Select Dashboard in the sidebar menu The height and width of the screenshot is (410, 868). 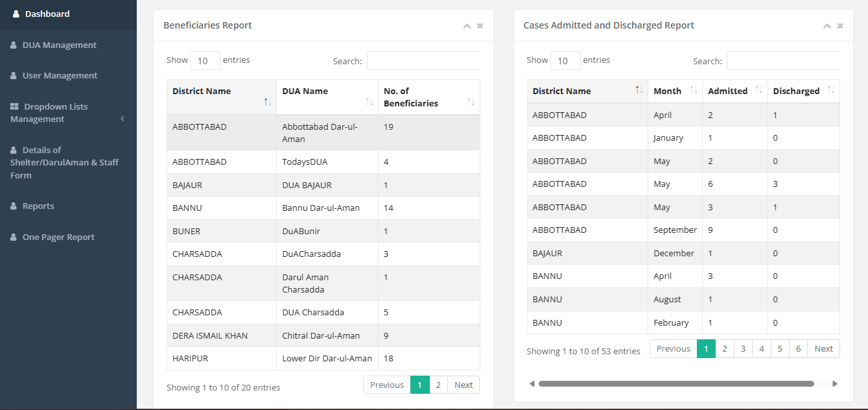click(47, 14)
